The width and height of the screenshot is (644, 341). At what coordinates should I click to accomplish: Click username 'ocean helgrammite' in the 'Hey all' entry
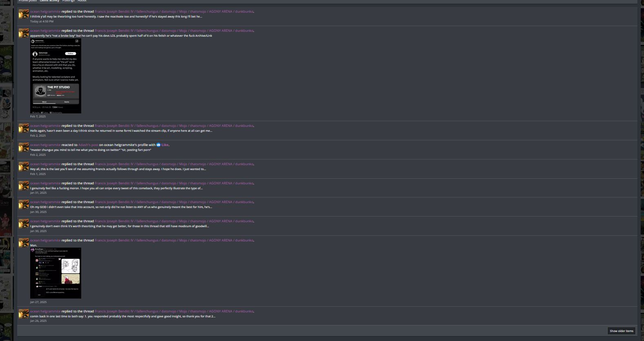tap(45, 164)
